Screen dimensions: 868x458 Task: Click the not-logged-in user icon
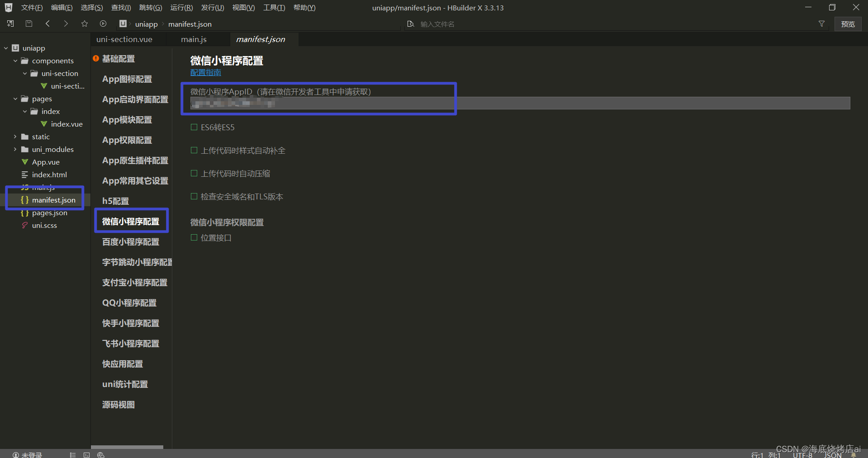15,455
